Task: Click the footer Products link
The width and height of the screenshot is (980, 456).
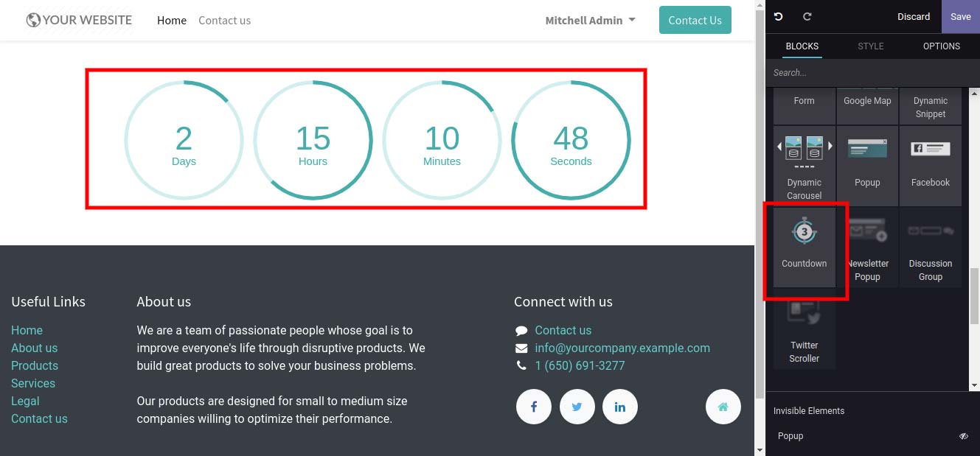Action: coord(35,365)
